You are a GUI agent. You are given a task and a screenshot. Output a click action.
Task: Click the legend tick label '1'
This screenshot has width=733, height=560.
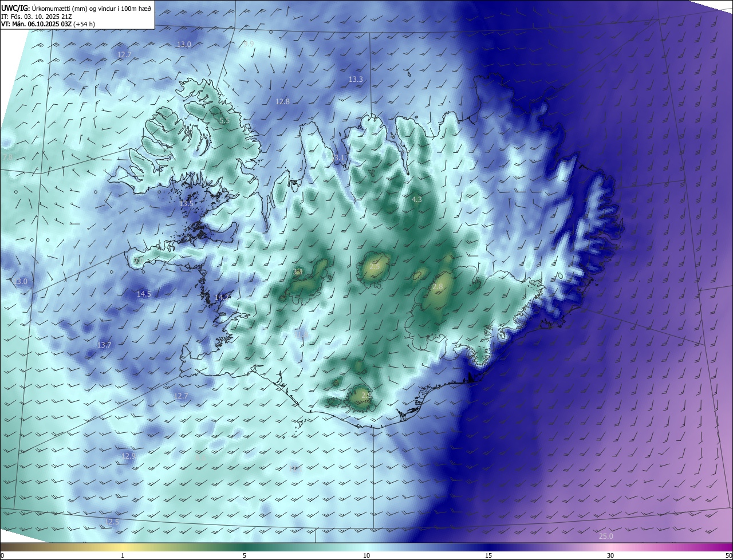(123, 555)
